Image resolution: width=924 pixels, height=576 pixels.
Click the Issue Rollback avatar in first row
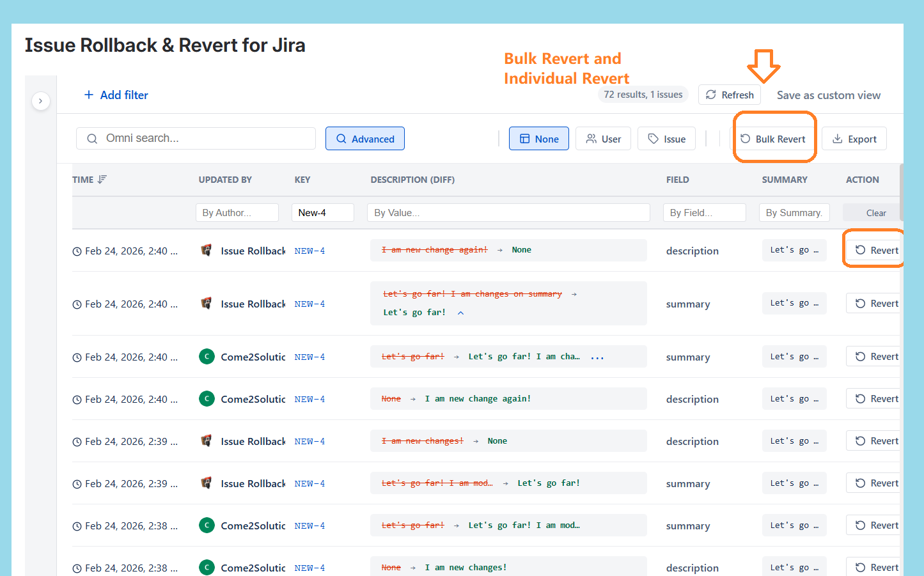[x=207, y=251]
